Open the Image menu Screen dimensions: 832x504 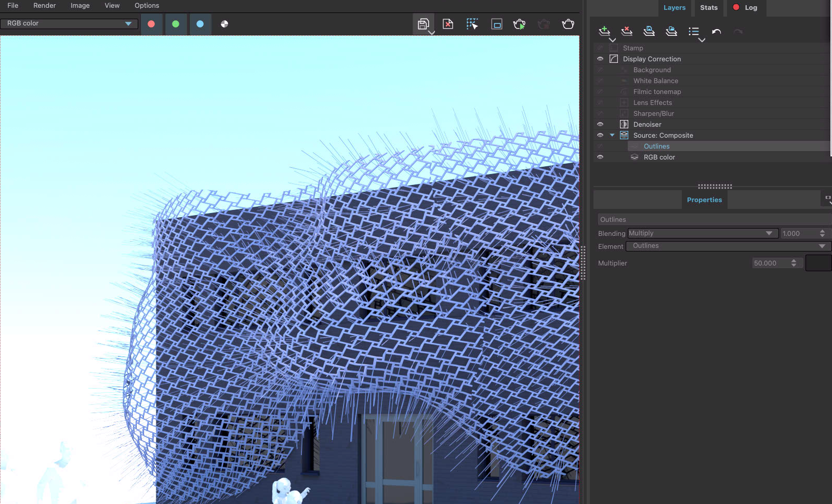tap(80, 5)
